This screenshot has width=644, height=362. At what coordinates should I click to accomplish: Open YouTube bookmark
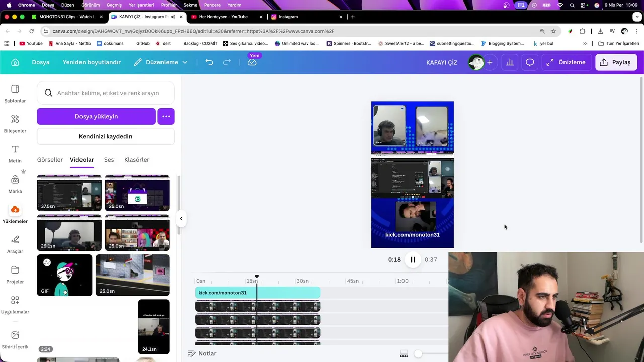(x=31, y=44)
